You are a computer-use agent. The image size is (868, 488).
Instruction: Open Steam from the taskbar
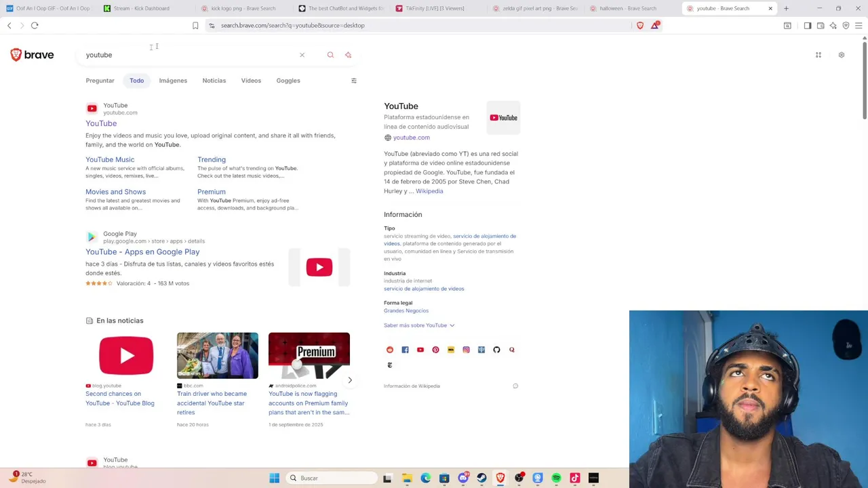[x=481, y=479]
